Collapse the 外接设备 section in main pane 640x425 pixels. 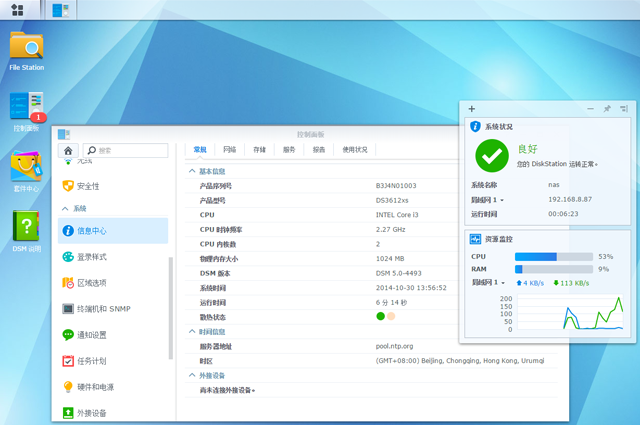pyautogui.click(x=192, y=375)
